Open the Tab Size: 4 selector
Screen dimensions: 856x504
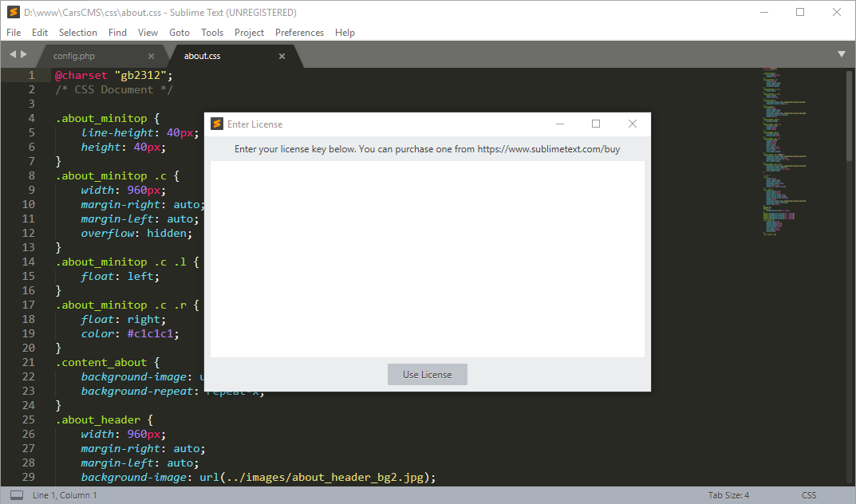729,495
